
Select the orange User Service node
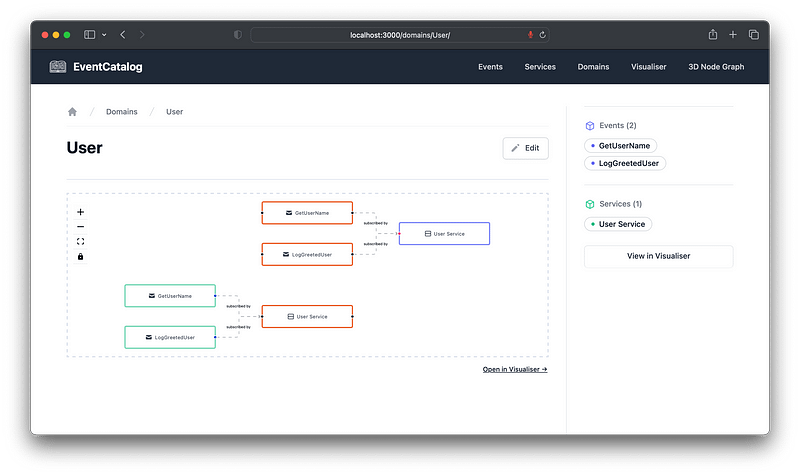pos(307,316)
